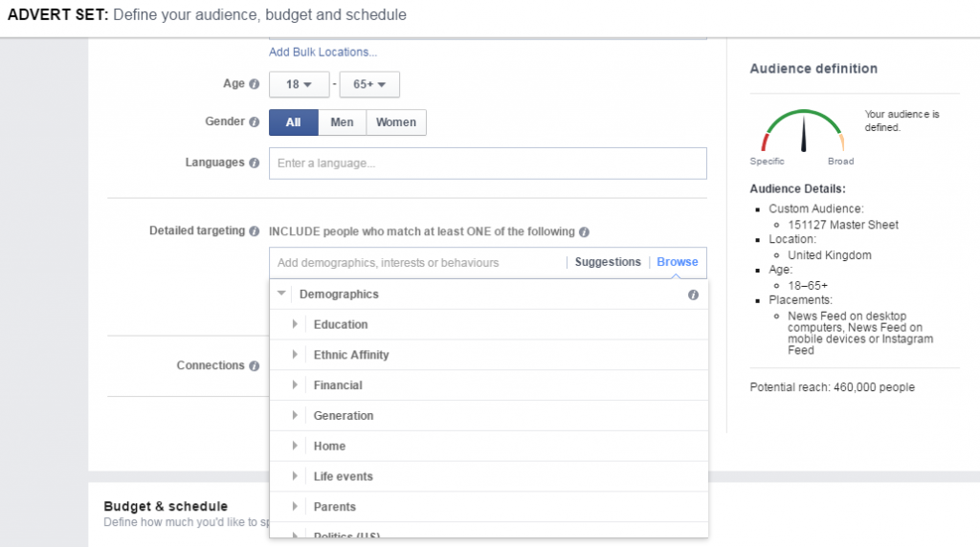Click the 'Budget & schedule' heading
The width and height of the screenshot is (980, 547).
pos(166,507)
